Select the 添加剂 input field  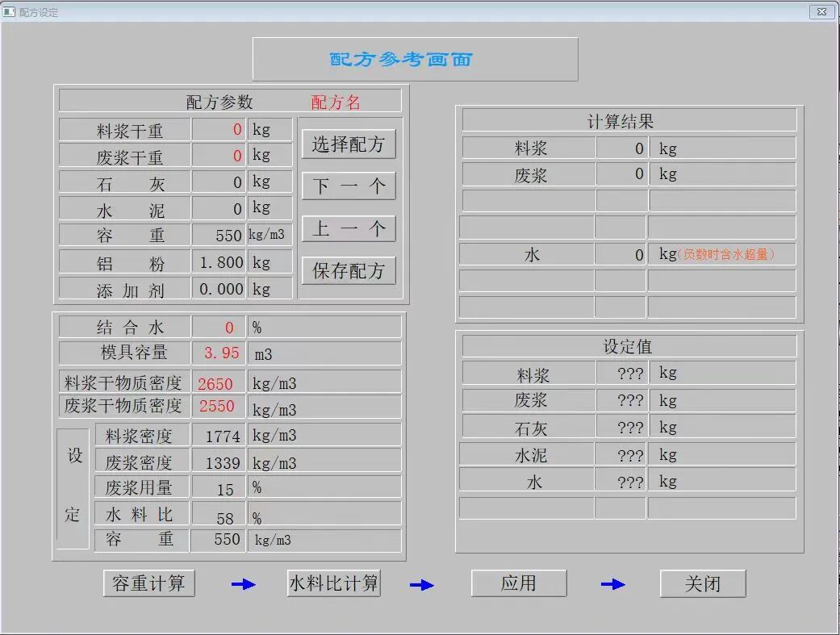(x=219, y=288)
